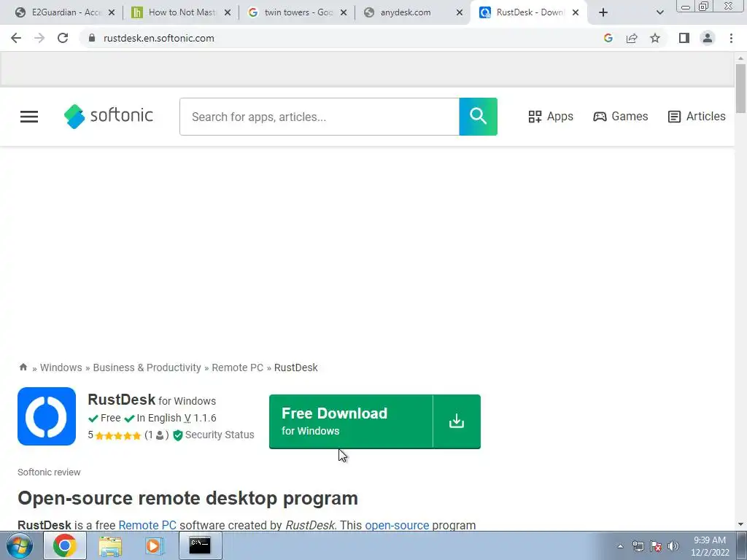
Task: Click Free Download for Windows button
Action: [351, 421]
